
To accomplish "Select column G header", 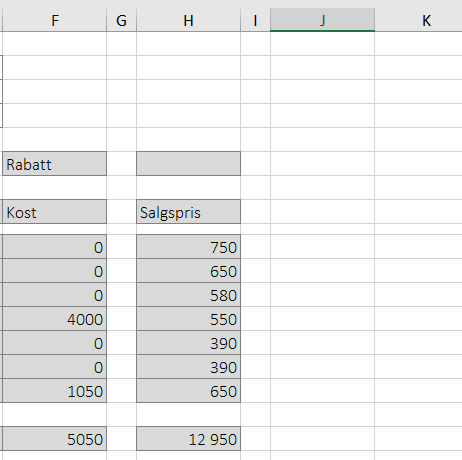I will (x=121, y=20).
